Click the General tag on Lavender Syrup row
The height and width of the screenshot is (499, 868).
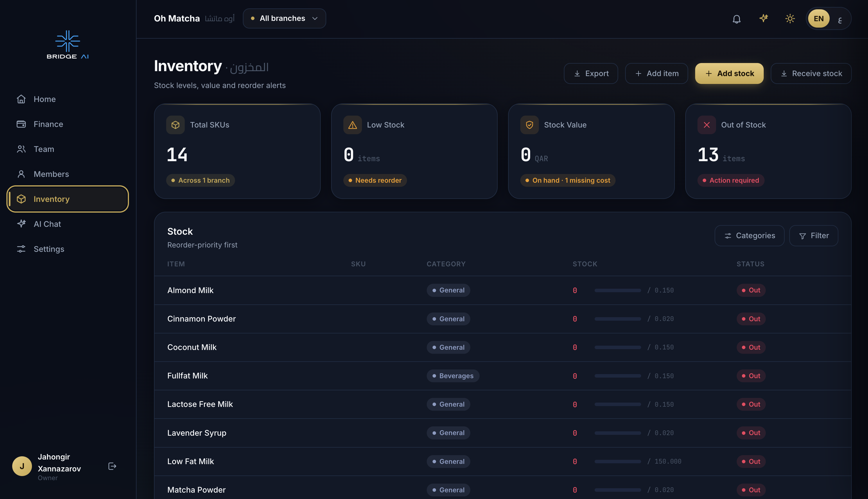448,433
